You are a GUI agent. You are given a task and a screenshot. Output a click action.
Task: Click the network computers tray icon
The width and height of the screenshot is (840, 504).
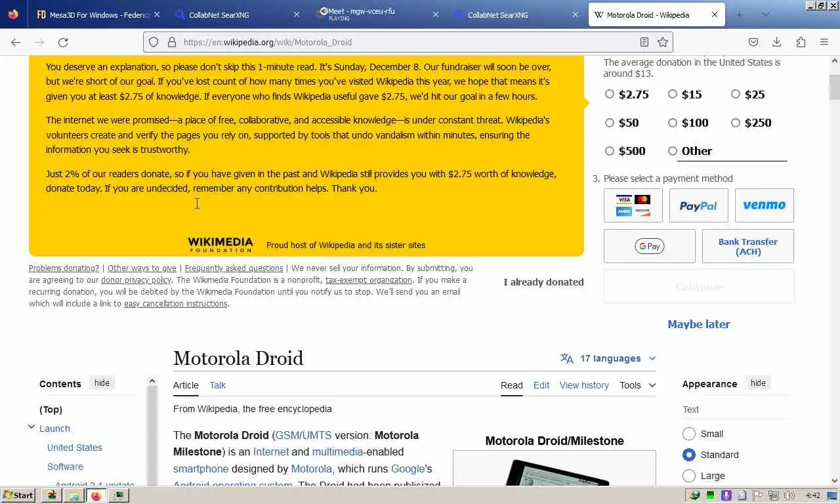[x=774, y=495]
